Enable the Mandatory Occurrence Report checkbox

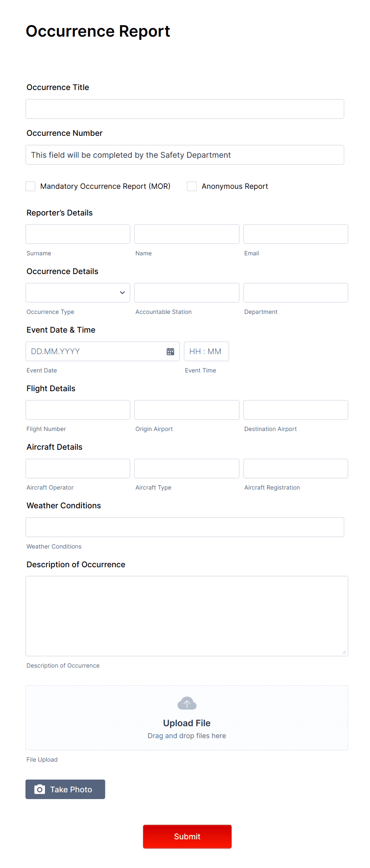(x=31, y=186)
